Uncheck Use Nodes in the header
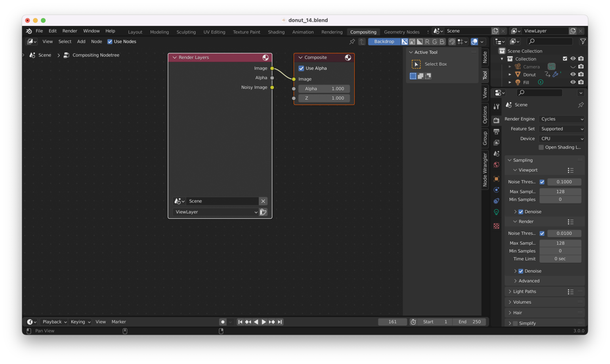 click(x=110, y=41)
